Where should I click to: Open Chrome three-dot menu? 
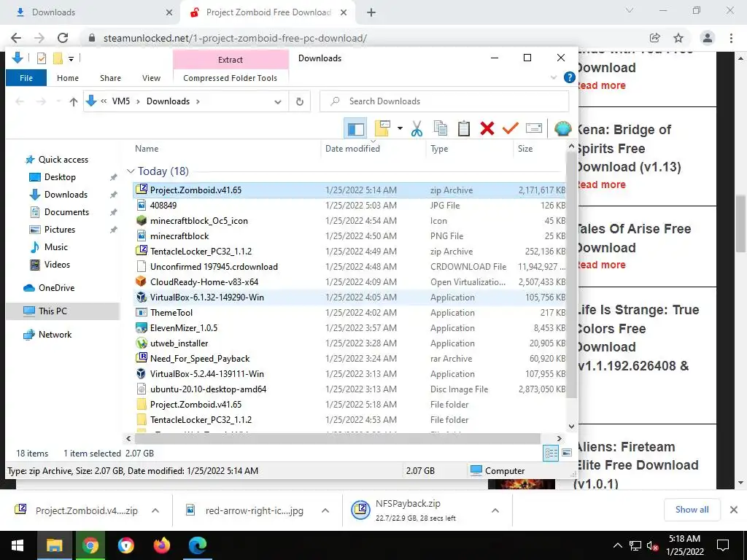pos(731,38)
